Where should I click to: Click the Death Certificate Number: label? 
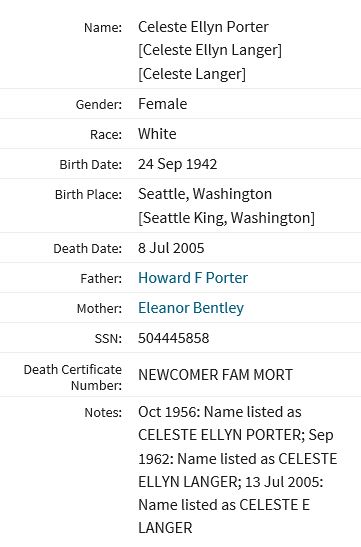pos(73,377)
